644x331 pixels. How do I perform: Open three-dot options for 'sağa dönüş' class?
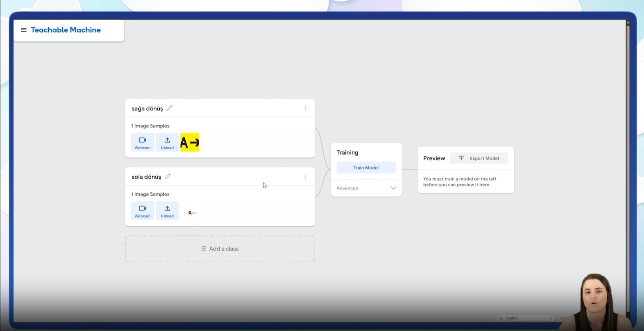[x=305, y=108]
